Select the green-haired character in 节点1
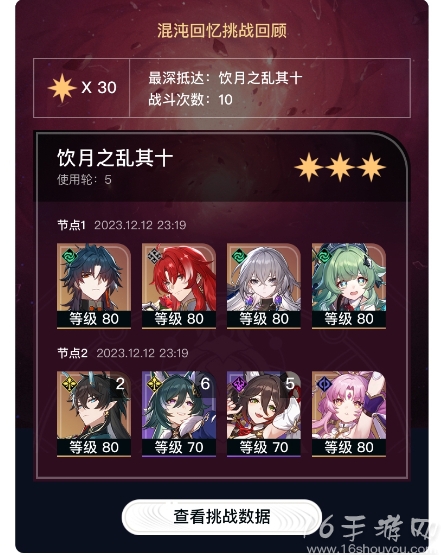Viewport: 446px width, 555px height. (349, 286)
